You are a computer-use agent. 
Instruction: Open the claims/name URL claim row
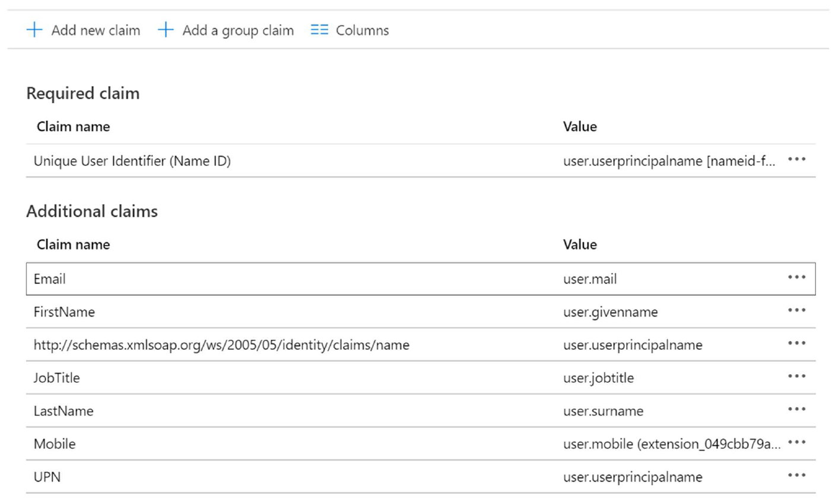[221, 345]
